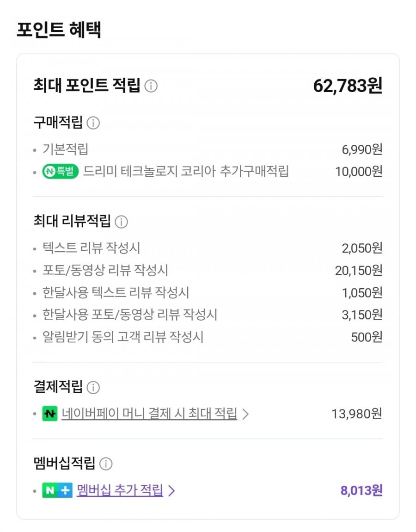Click 드리미 테크놀로지 코리아 추가구매적립 text
This screenshot has height=532, width=416.
pyautogui.click(x=186, y=172)
